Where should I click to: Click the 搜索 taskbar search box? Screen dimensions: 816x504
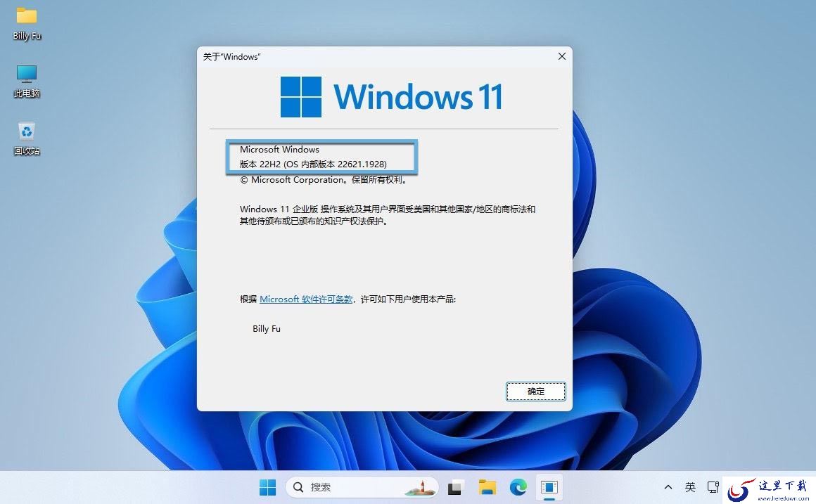click(x=362, y=487)
